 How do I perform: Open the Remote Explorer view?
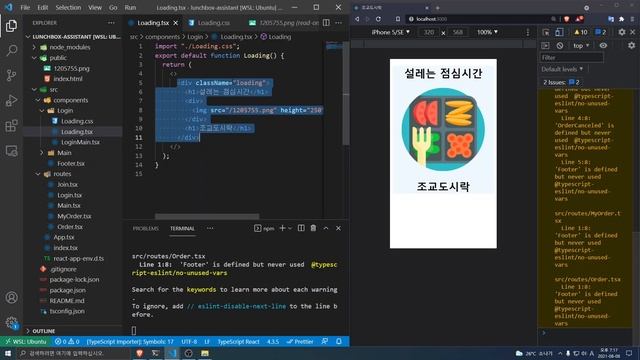tap(11, 151)
